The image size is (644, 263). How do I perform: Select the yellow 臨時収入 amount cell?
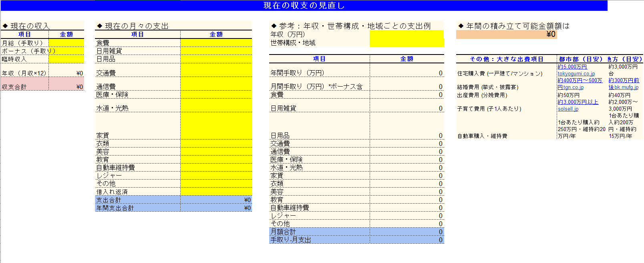point(66,59)
